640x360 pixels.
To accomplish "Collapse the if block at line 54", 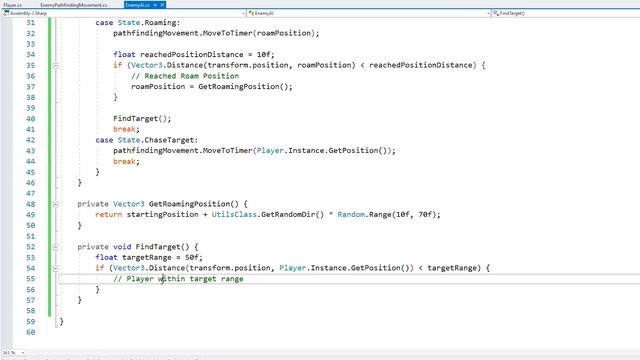I will (56, 268).
